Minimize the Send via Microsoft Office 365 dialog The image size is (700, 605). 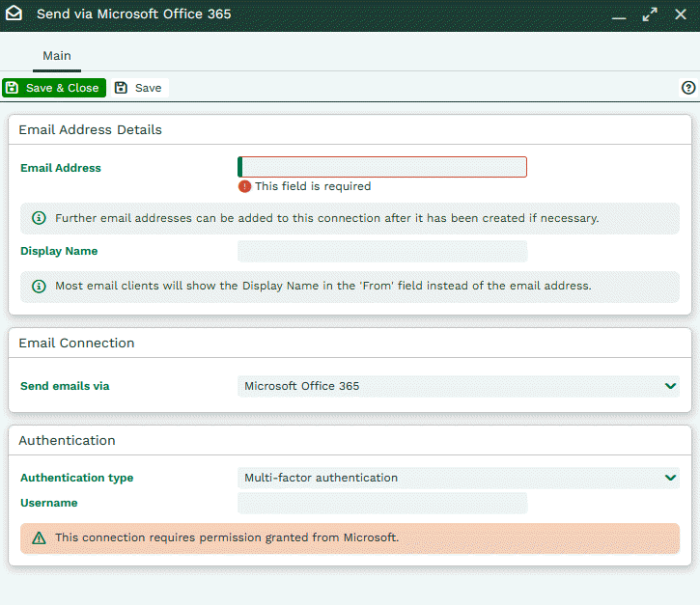[619, 18]
